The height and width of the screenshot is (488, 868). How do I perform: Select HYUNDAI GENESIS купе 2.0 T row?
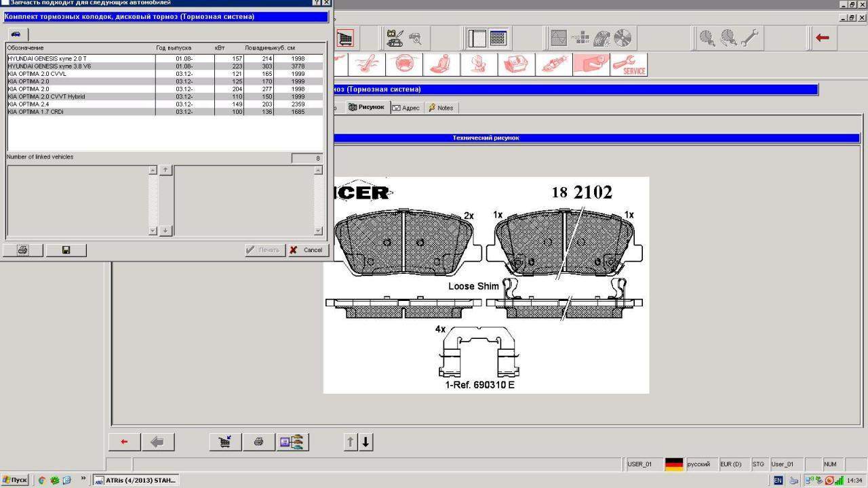[x=164, y=59]
